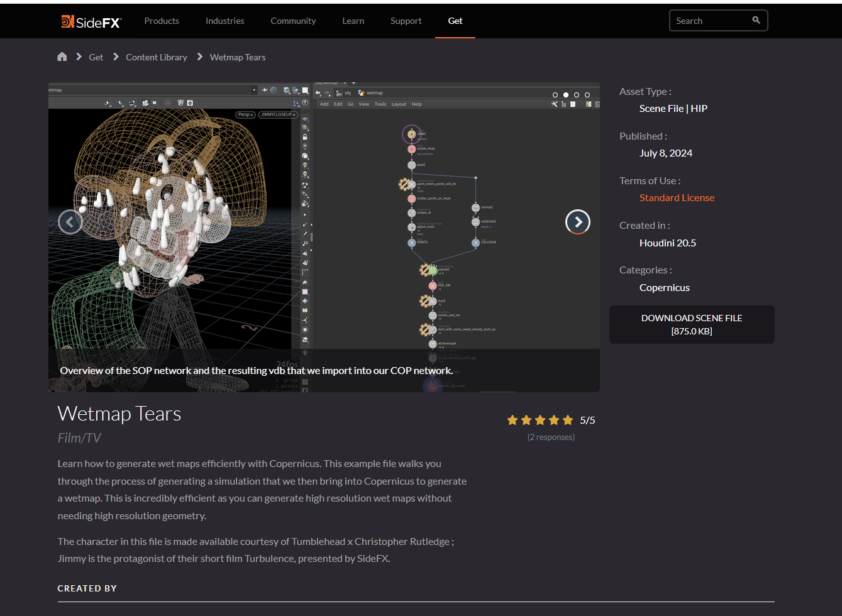The image size is (842, 616).
Task: View the (2 responses) link
Action: pyautogui.click(x=551, y=437)
